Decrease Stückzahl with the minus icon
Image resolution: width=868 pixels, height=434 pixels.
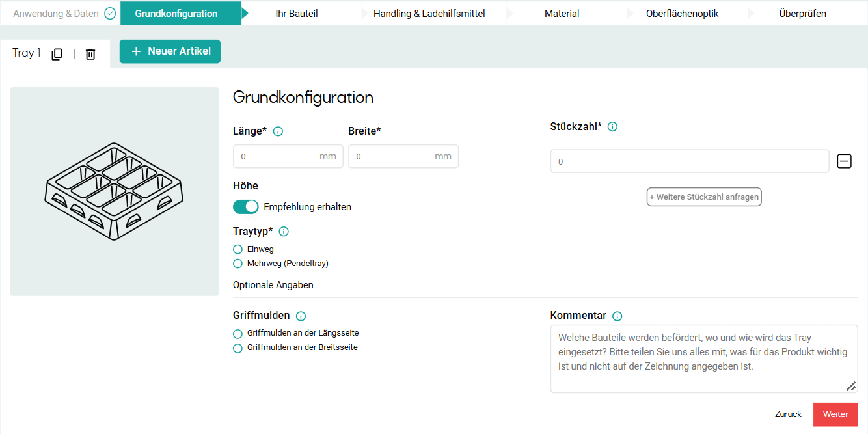pyautogui.click(x=844, y=161)
